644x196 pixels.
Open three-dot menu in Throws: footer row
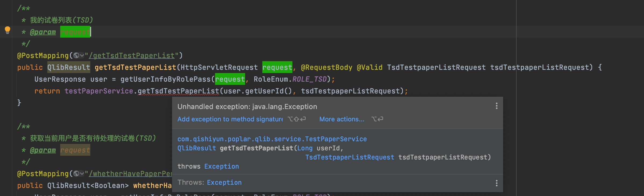pyautogui.click(x=496, y=183)
